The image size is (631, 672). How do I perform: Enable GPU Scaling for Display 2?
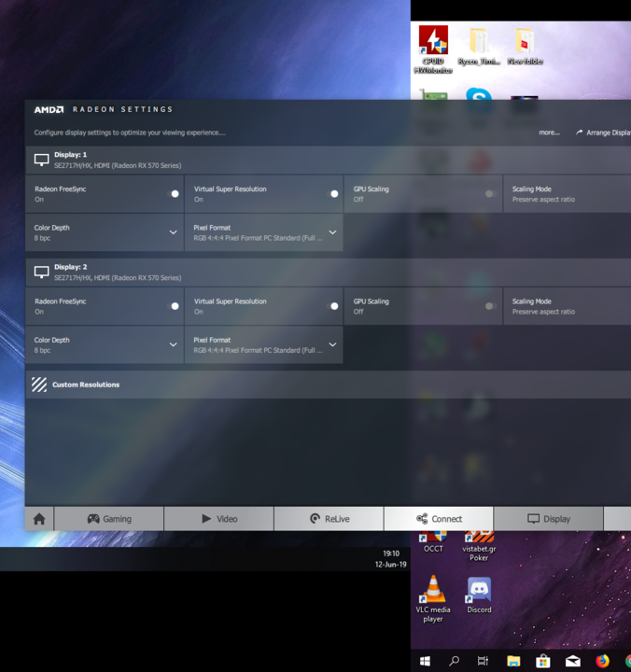491,306
